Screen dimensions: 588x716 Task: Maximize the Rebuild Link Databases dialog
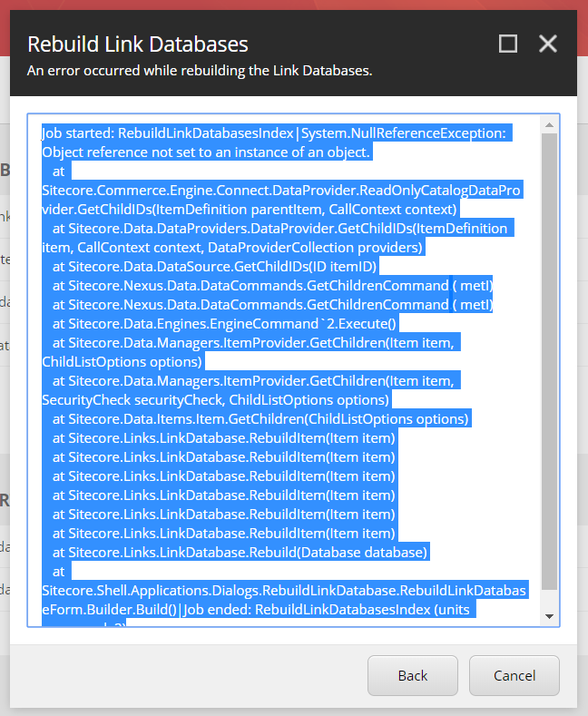pos(507,44)
